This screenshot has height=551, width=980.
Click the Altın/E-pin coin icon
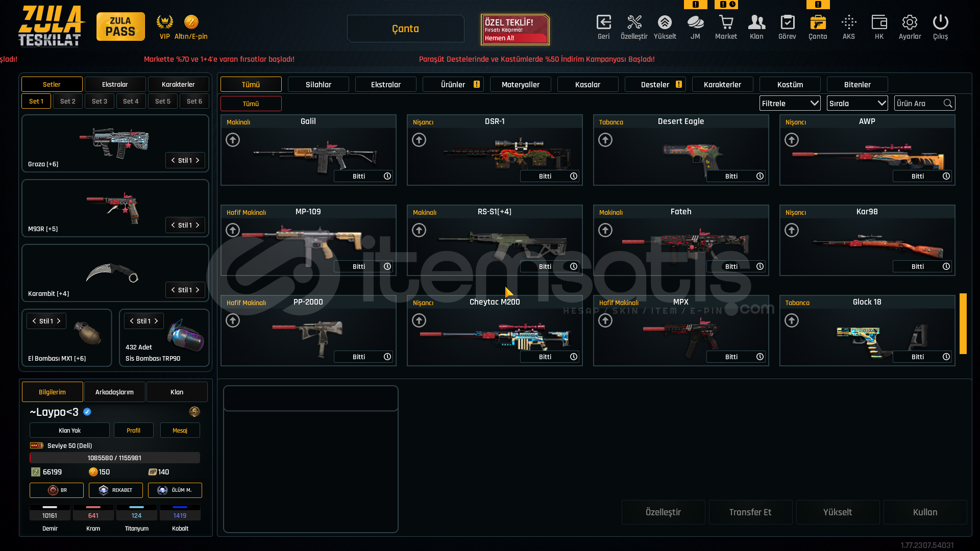[191, 22]
